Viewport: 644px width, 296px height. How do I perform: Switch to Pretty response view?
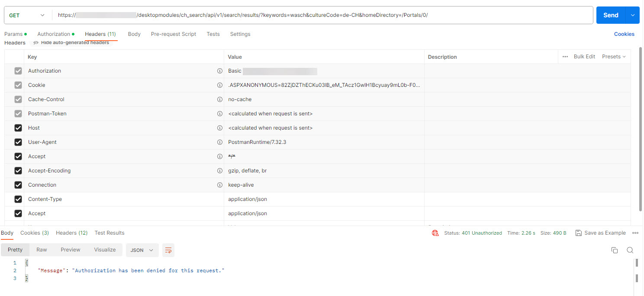click(15, 250)
